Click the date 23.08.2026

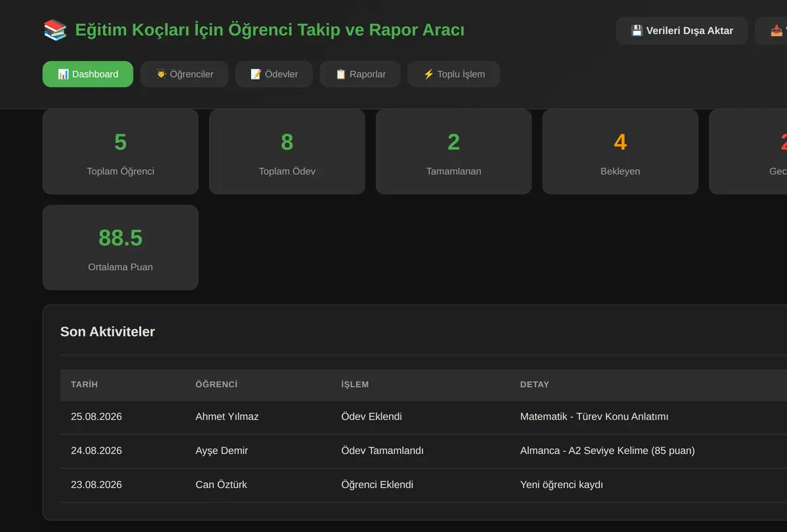(96, 485)
